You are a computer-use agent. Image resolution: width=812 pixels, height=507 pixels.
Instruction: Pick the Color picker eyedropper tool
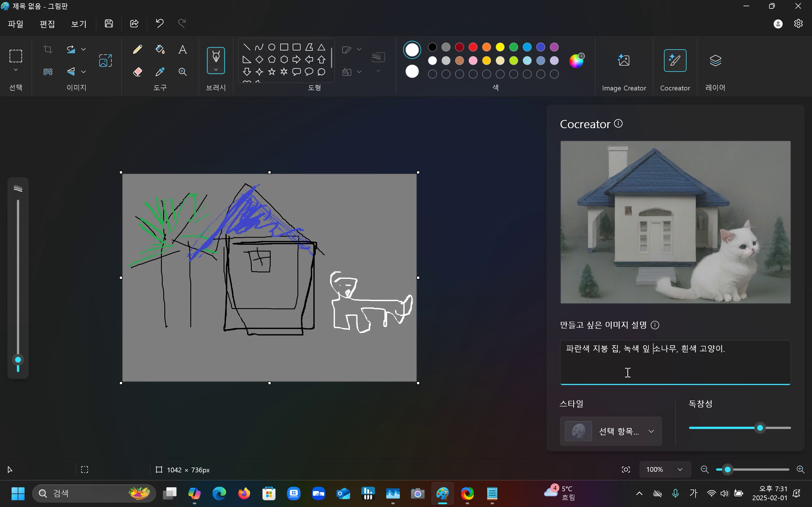[x=160, y=72]
